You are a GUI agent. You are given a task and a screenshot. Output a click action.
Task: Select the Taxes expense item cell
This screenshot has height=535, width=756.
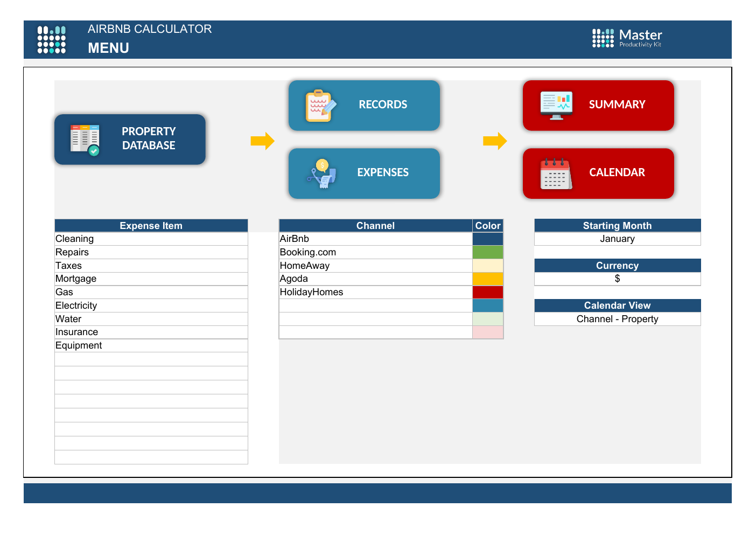(151, 266)
